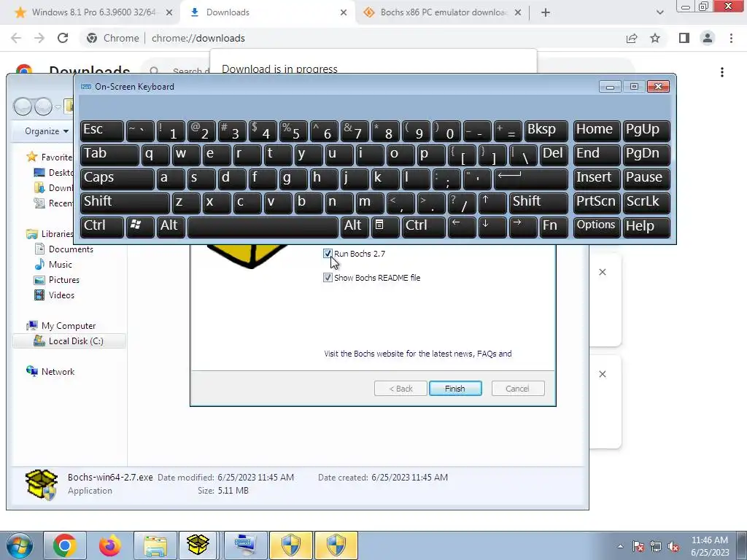Show hidden system tray icons
747x560 pixels.
(620, 547)
